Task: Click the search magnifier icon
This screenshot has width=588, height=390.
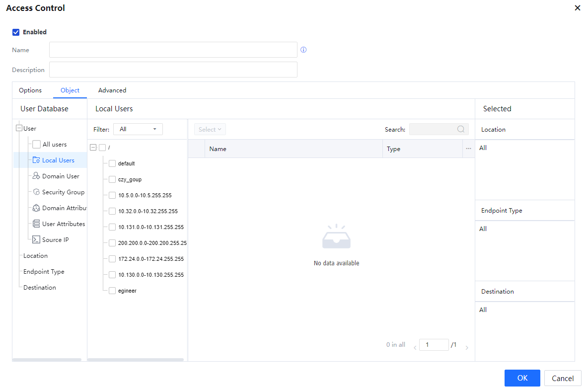Action: pyautogui.click(x=461, y=129)
